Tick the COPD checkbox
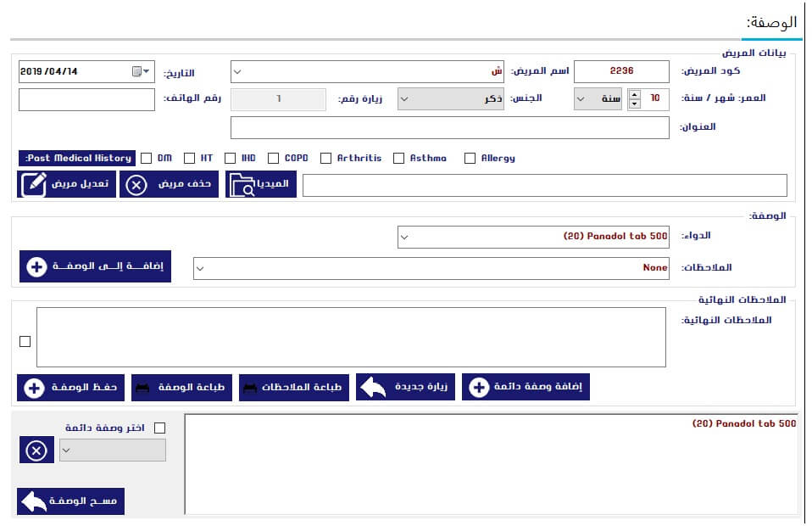 274,158
